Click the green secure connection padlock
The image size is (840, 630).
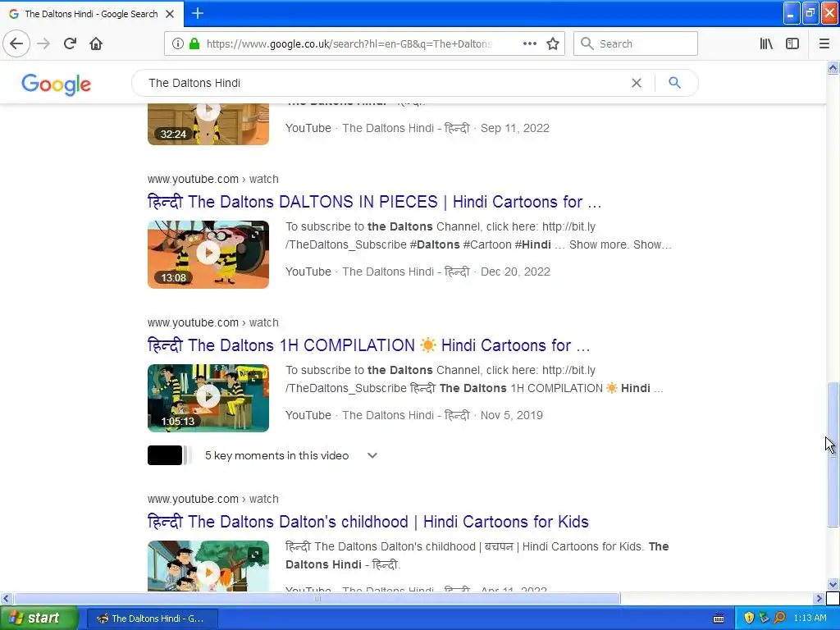(x=194, y=44)
